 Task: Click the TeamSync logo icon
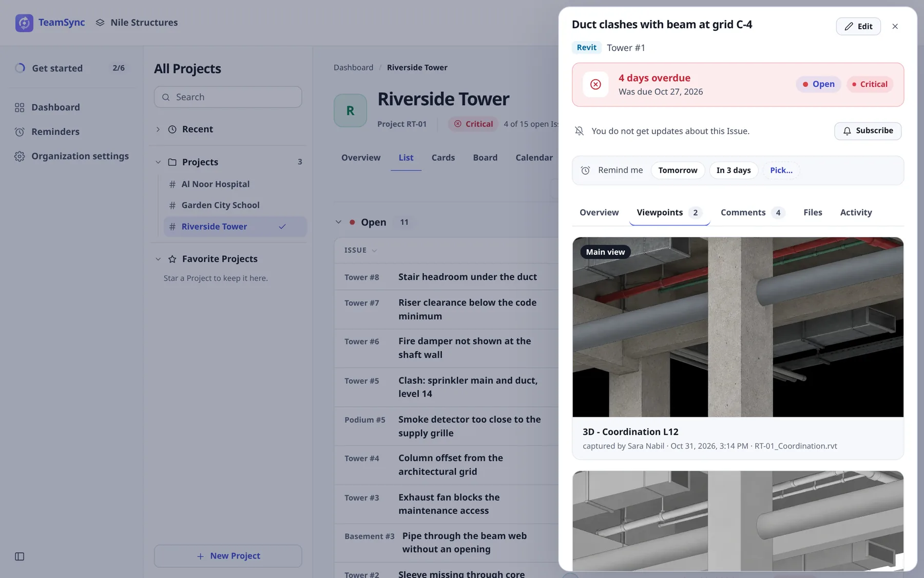[x=24, y=23]
